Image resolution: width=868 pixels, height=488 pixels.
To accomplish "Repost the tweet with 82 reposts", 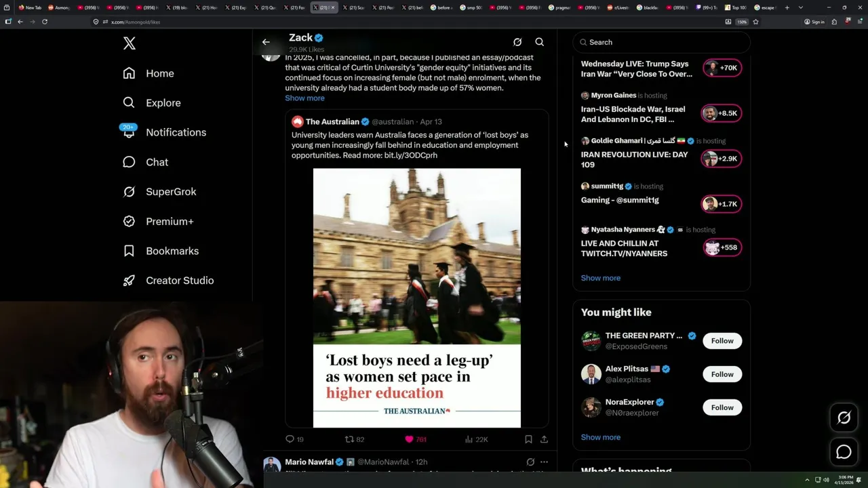I will (355, 439).
